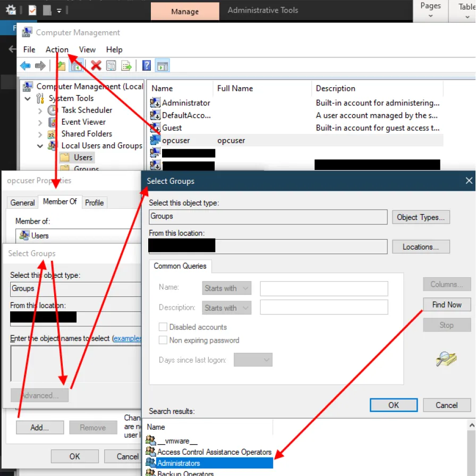Open Help via the blue question mark icon

click(146, 65)
